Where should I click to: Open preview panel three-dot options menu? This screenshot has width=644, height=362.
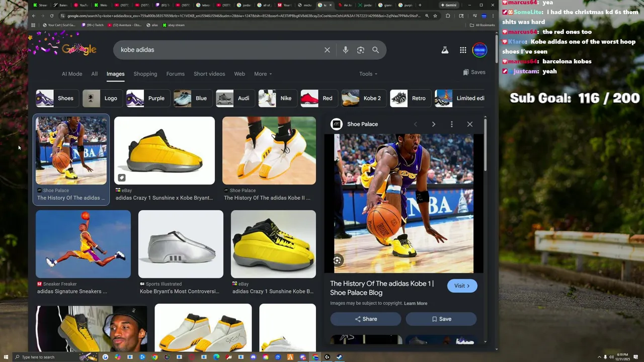click(451, 124)
